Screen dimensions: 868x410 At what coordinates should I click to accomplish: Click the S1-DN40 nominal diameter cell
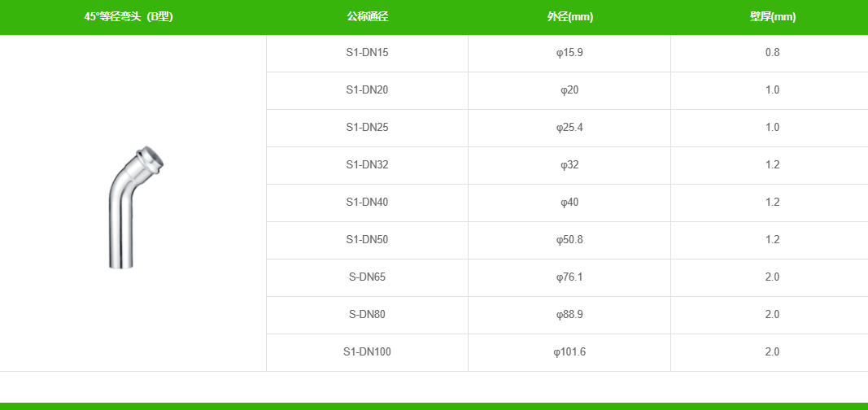point(367,202)
